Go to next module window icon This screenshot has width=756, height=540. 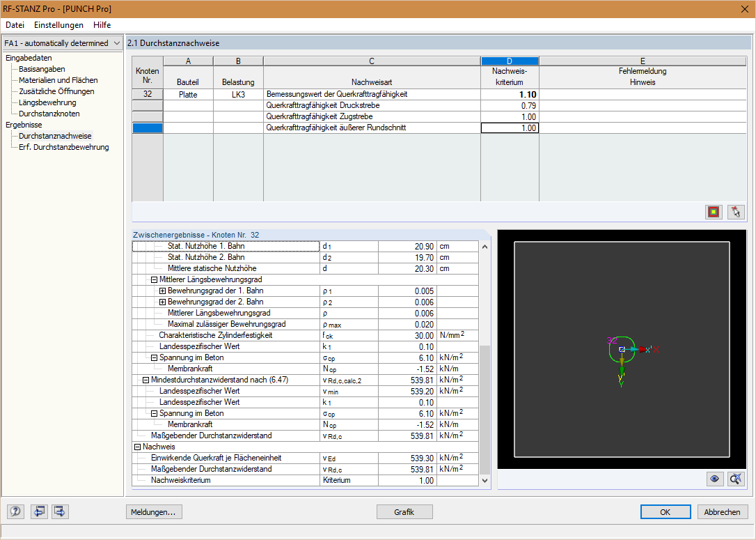point(61,511)
